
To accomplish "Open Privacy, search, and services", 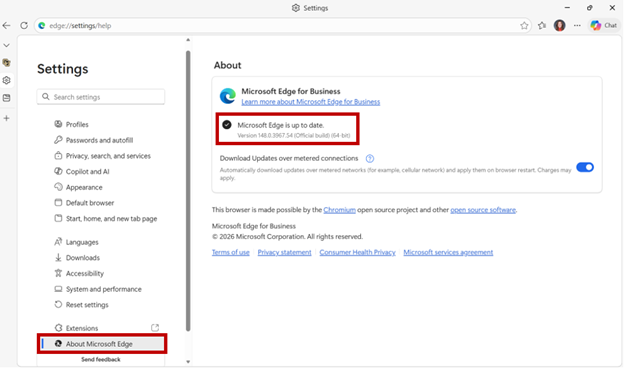I will pyautogui.click(x=108, y=156).
